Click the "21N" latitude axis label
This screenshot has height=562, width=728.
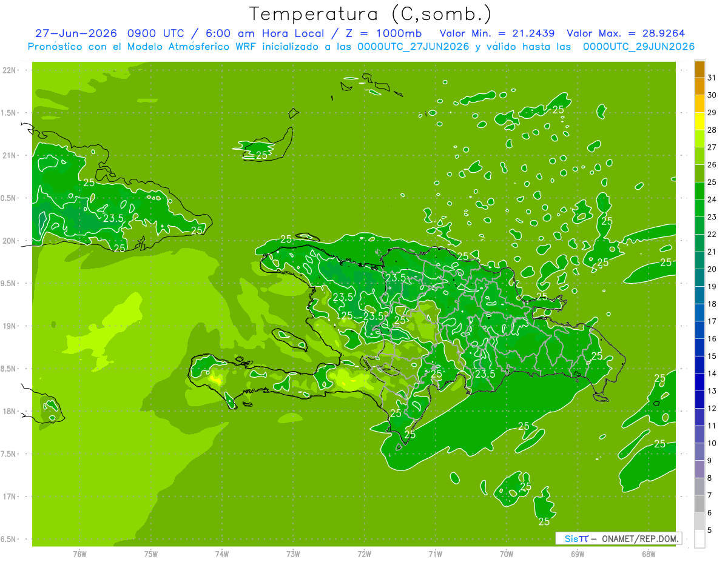(10, 155)
